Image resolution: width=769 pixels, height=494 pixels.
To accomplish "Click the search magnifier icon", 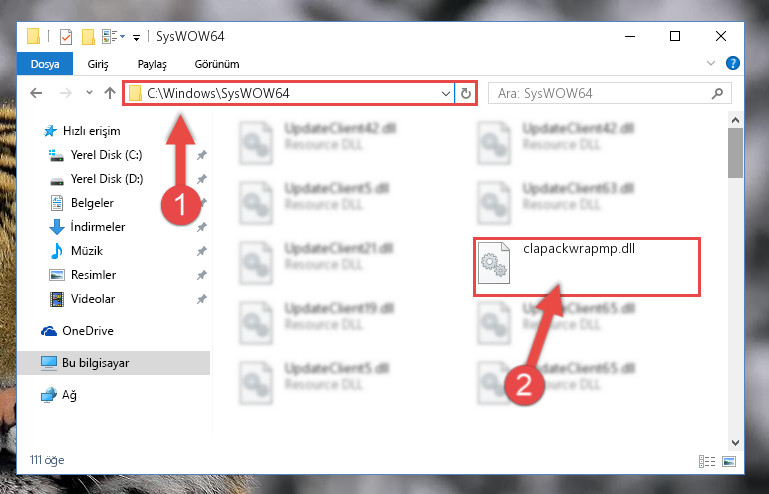I will click(717, 93).
